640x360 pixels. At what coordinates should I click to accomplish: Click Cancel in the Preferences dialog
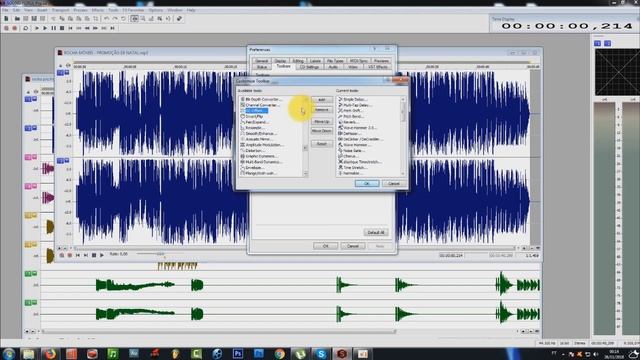[353, 246]
